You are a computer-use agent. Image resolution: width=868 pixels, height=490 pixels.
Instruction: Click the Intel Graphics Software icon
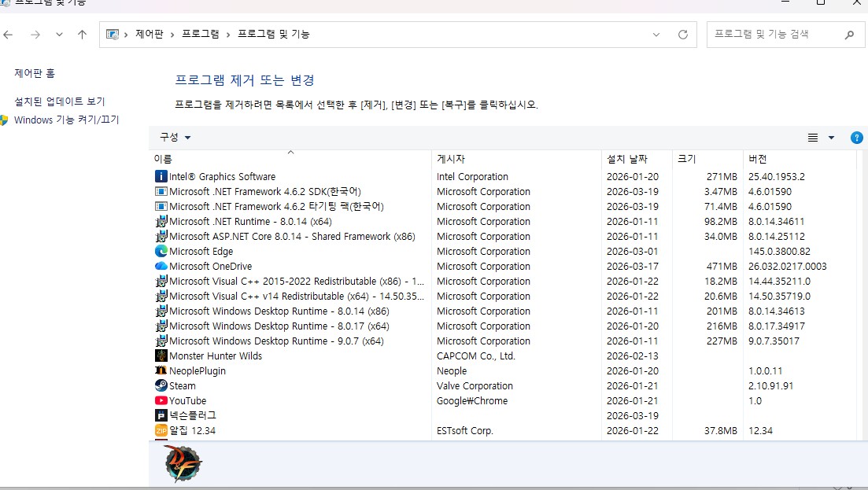[161, 177]
